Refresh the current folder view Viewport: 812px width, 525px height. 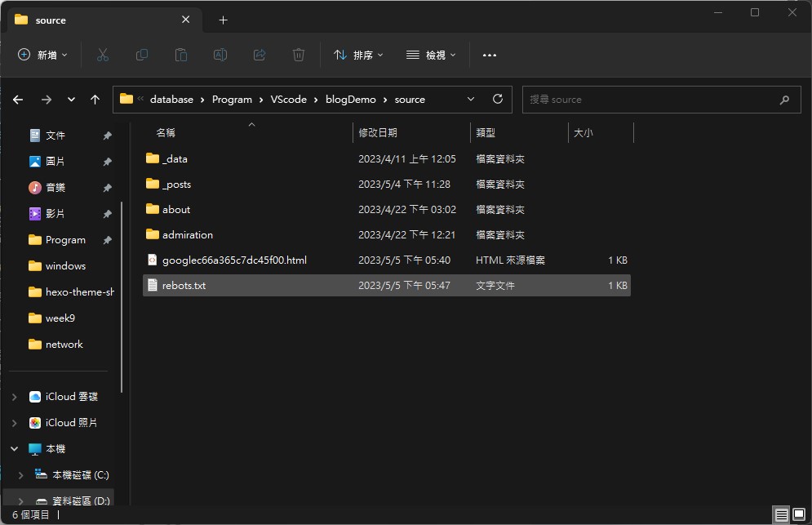tap(498, 99)
